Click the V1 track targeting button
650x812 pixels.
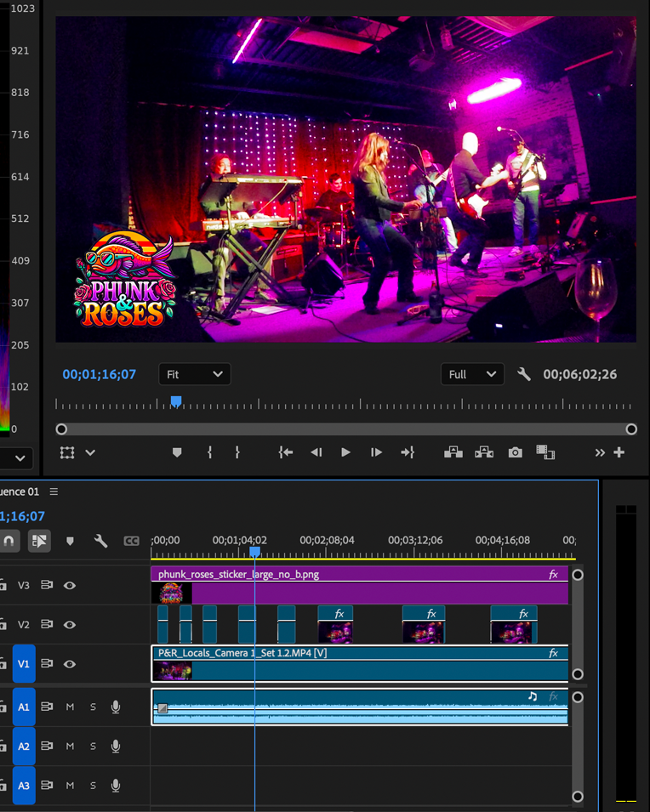pyautogui.click(x=24, y=663)
